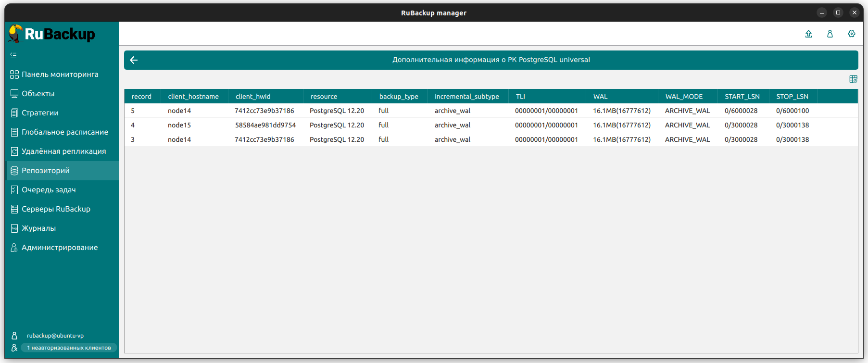
Task: Sort by backup_type column header
Action: click(x=399, y=97)
